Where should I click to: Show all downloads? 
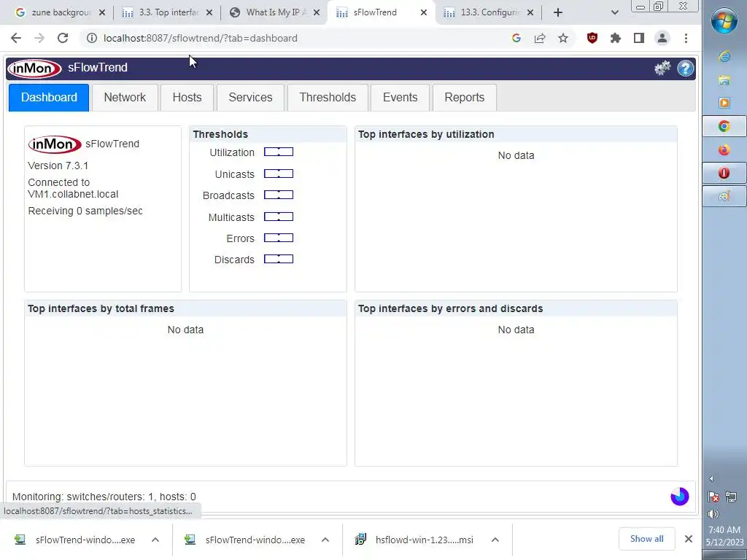(x=646, y=539)
